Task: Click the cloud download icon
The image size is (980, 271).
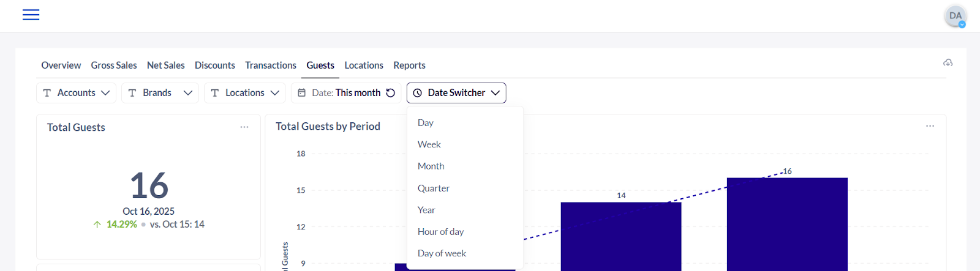Action: [948, 63]
